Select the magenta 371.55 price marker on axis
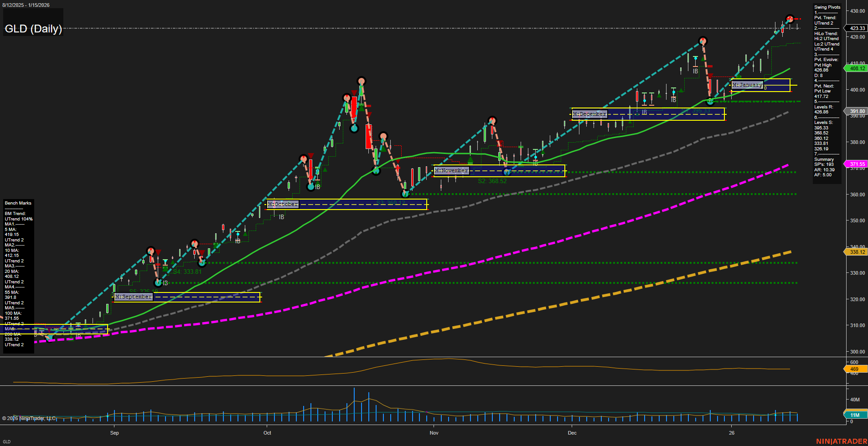Screen dimensions: 868x446 click(x=856, y=164)
